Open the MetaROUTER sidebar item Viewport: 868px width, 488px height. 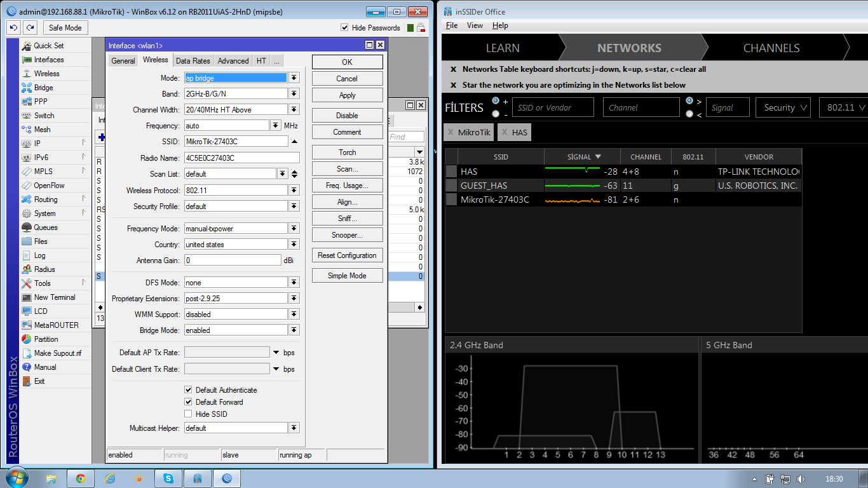click(x=56, y=325)
